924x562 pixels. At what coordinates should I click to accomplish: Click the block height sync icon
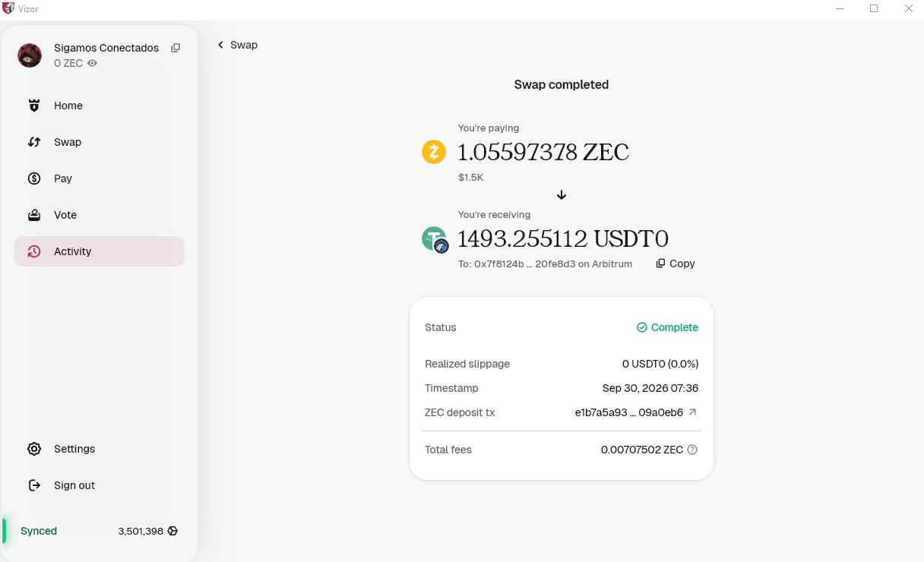tap(172, 531)
